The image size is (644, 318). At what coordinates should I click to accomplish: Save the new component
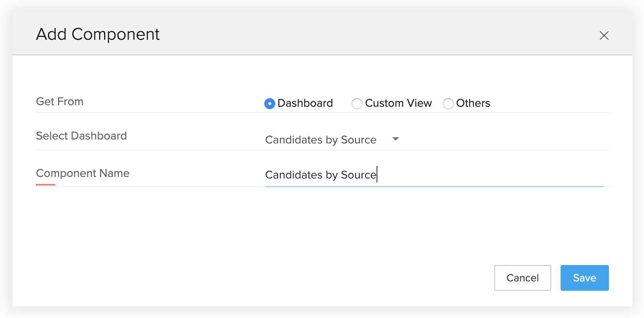[x=584, y=278]
